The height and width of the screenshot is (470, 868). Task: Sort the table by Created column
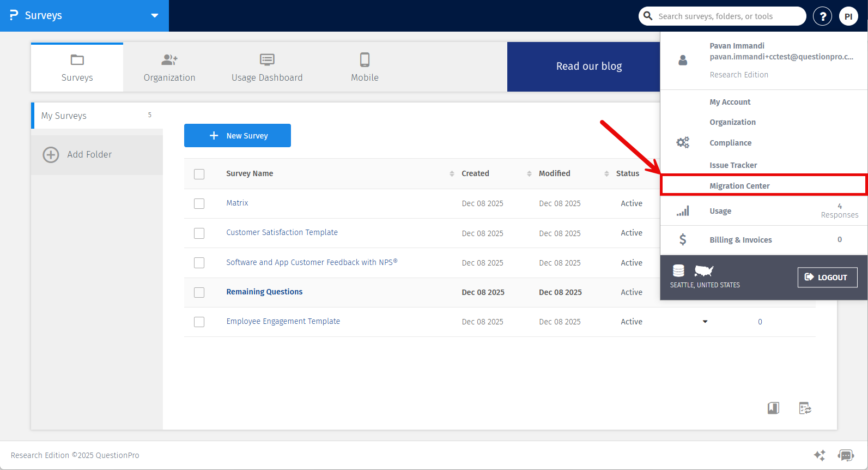[475, 173]
